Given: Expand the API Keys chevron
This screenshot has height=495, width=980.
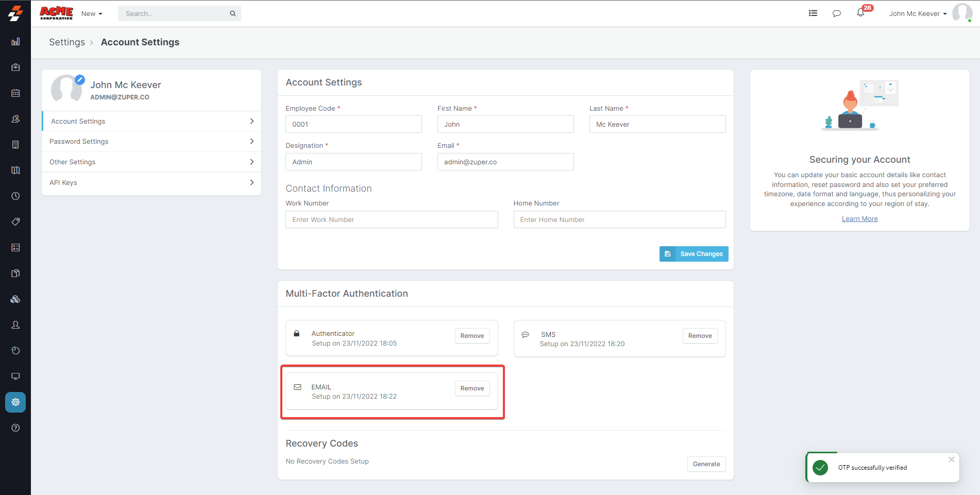Looking at the screenshot, I should click(x=251, y=182).
